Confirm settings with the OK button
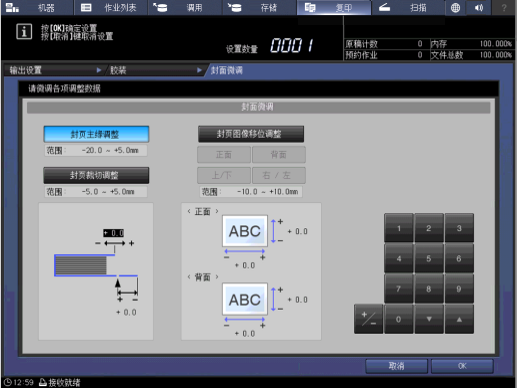 [x=462, y=366]
